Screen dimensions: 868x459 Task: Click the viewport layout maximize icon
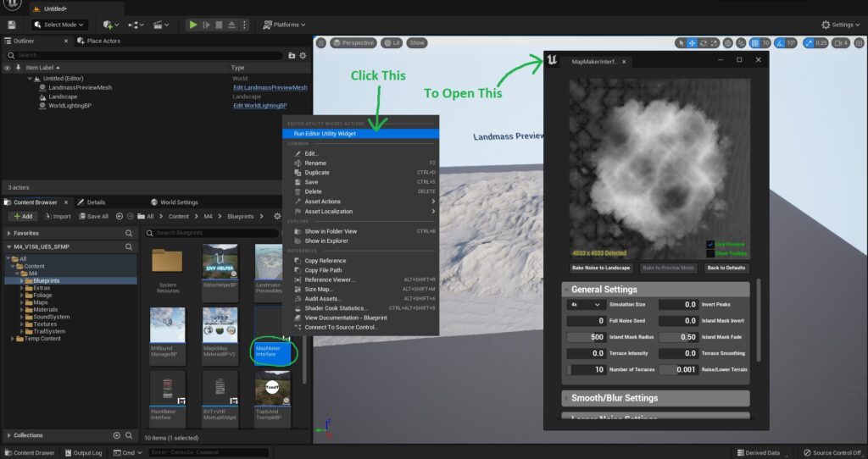tap(860, 42)
